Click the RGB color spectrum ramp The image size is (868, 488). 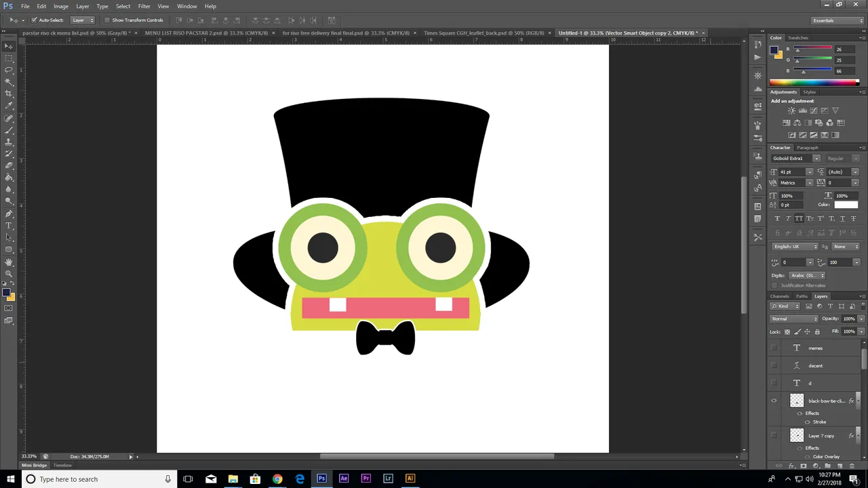point(814,83)
